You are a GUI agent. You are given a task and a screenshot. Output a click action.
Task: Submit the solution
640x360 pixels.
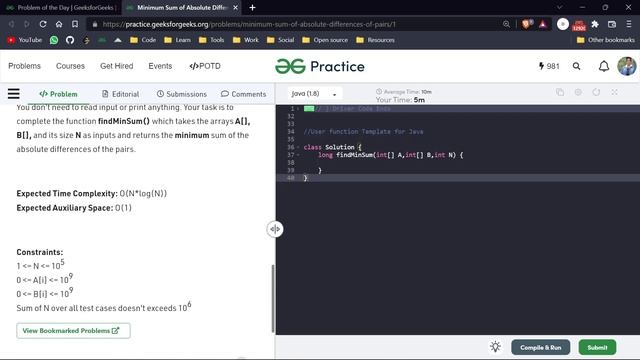[597, 347]
